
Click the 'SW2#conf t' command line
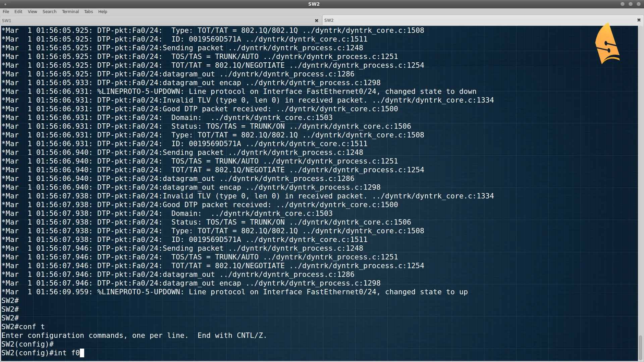click(x=23, y=327)
